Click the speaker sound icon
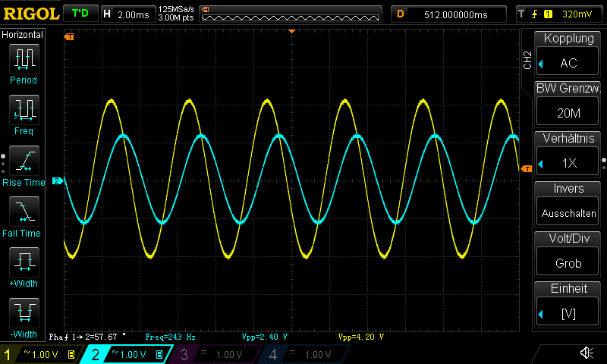Screen dimensions: 607x364 [587, 353]
